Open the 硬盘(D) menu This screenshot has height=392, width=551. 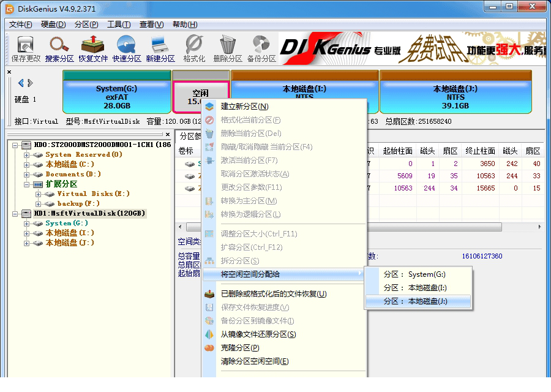pos(53,24)
